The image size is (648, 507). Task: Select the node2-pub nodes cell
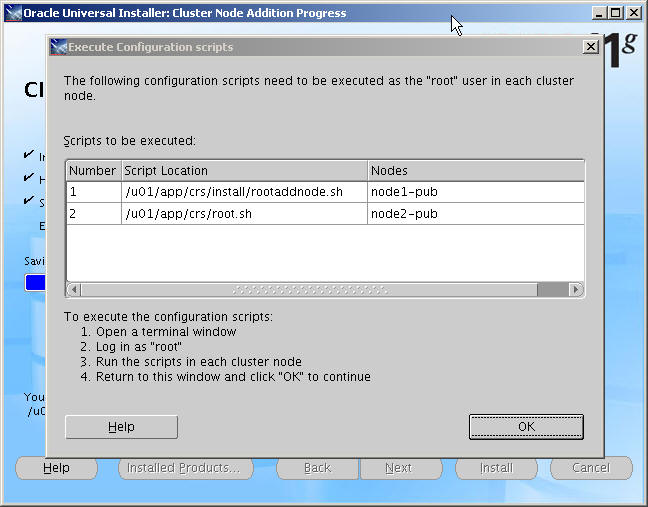[x=476, y=214]
